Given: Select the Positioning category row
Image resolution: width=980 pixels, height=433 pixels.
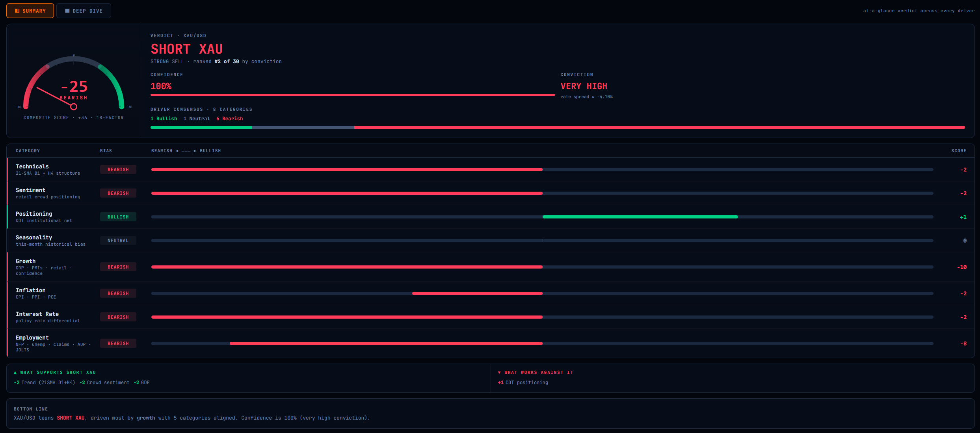Looking at the screenshot, I should pyautogui.click(x=491, y=217).
